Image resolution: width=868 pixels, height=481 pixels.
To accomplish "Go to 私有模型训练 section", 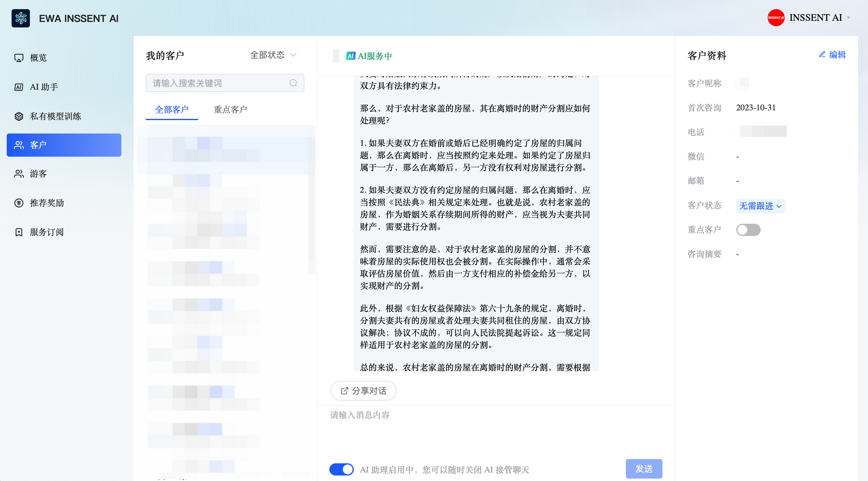I will (x=64, y=116).
